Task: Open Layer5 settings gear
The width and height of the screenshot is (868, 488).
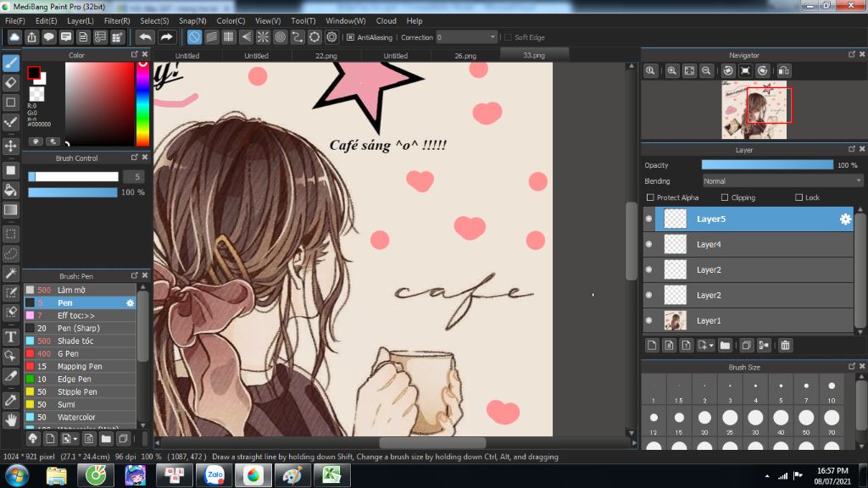Action: [845, 219]
